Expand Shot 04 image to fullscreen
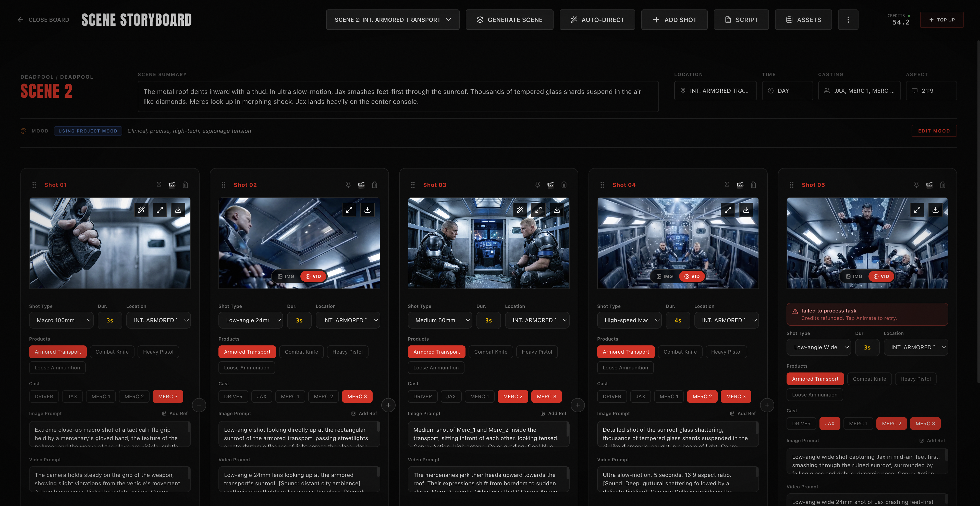Screen dimensions: 980x506 [728, 210]
